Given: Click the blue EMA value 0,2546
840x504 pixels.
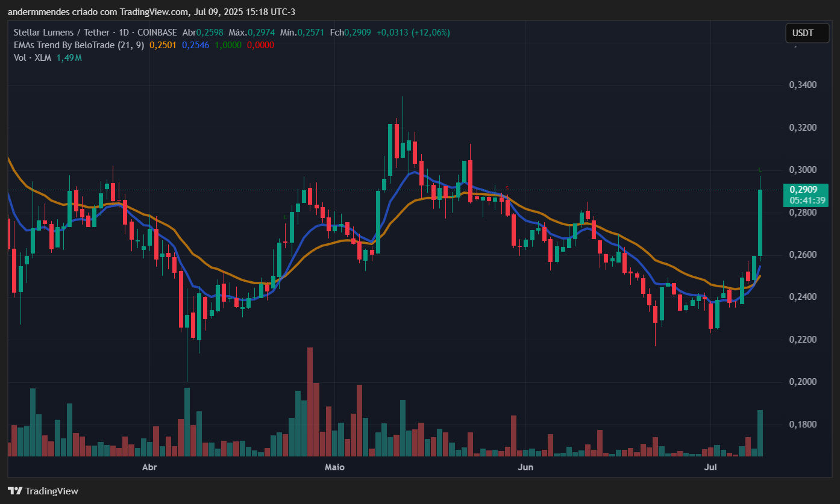Looking at the screenshot, I should click(x=195, y=45).
